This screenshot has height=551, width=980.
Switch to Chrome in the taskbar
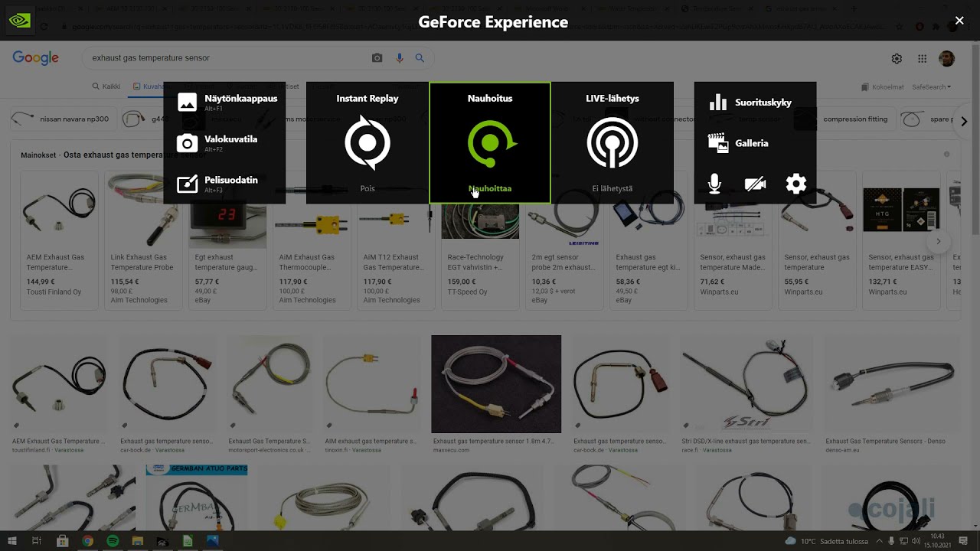point(88,541)
